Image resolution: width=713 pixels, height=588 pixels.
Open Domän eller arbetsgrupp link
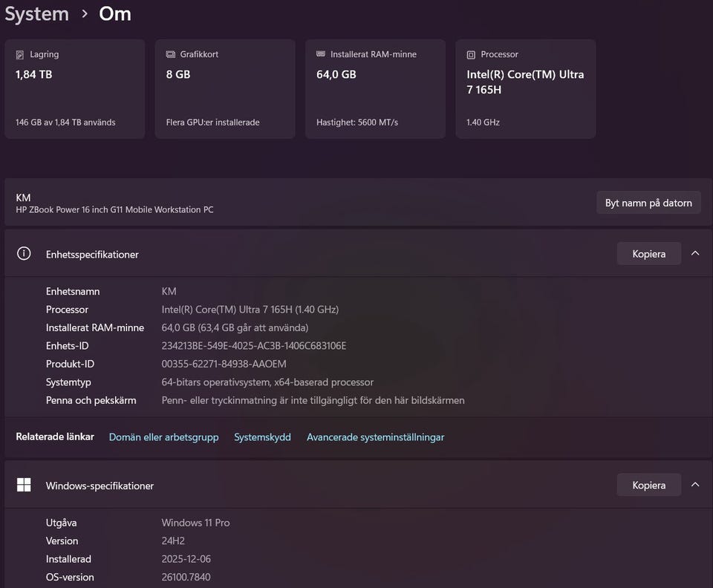click(x=163, y=437)
